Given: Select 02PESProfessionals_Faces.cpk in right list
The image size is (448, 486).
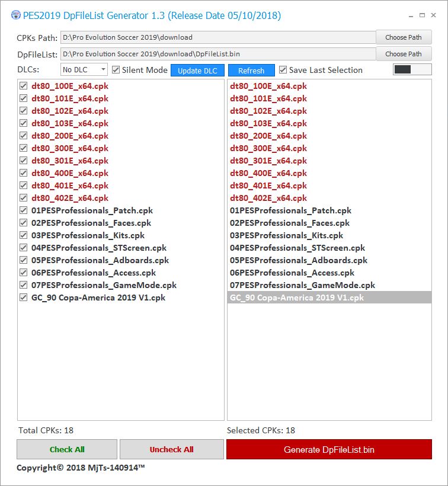Looking at the screenshot, I should tap(329, 222).
